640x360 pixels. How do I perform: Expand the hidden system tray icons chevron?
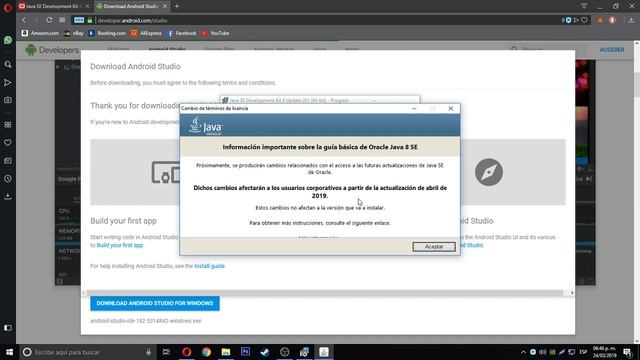[523, 352]
